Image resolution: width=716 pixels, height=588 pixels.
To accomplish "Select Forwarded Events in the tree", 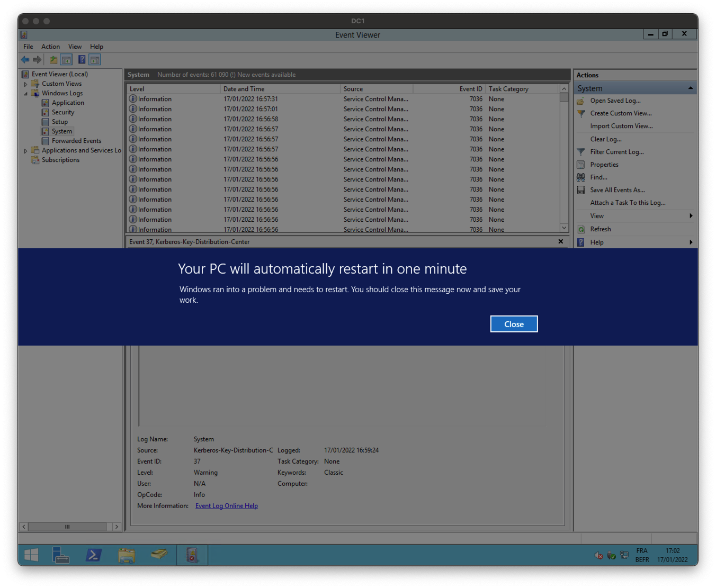I will pos(76,141).
